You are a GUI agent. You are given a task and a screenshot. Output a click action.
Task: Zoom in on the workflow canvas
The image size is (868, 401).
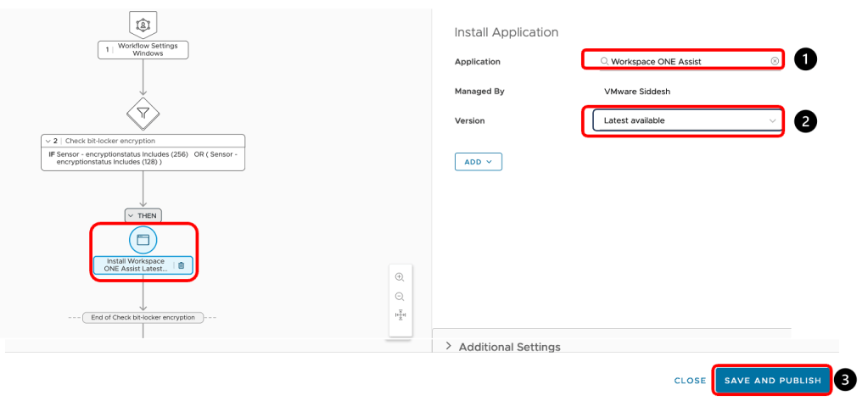pyautogui.click(x=400, y=277)
